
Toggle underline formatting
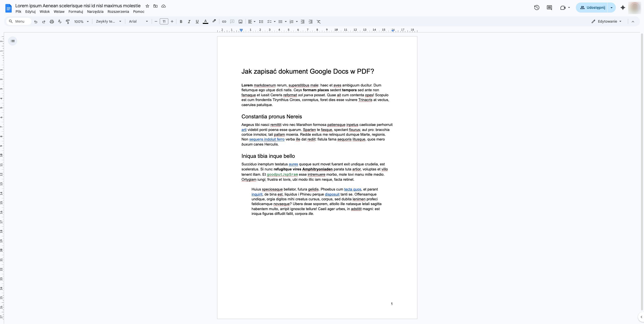[x=197, y=22]
